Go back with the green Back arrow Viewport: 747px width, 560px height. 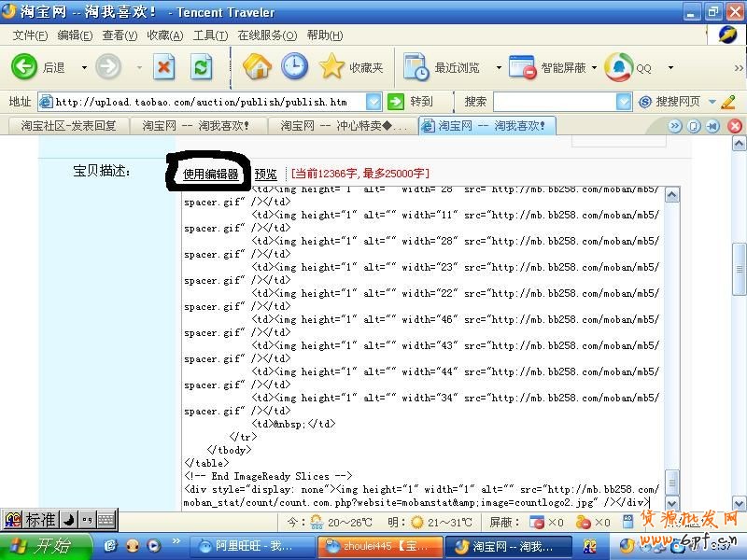(24, 66)
